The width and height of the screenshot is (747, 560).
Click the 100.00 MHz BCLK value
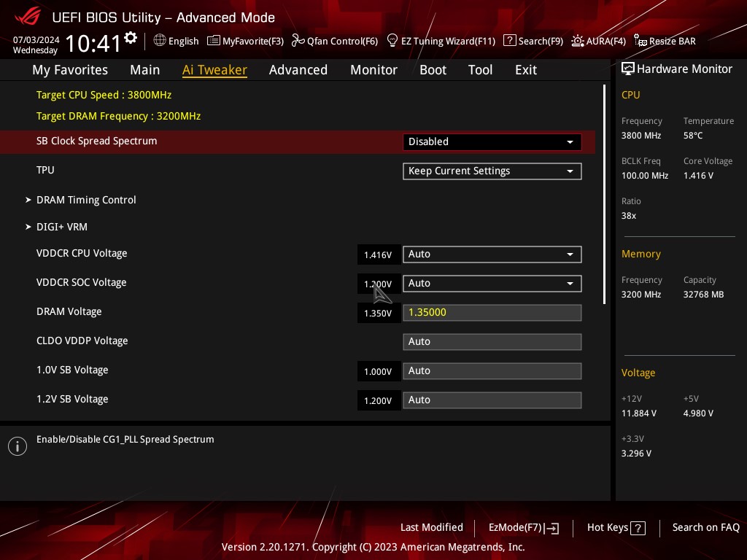click(645, 176)
